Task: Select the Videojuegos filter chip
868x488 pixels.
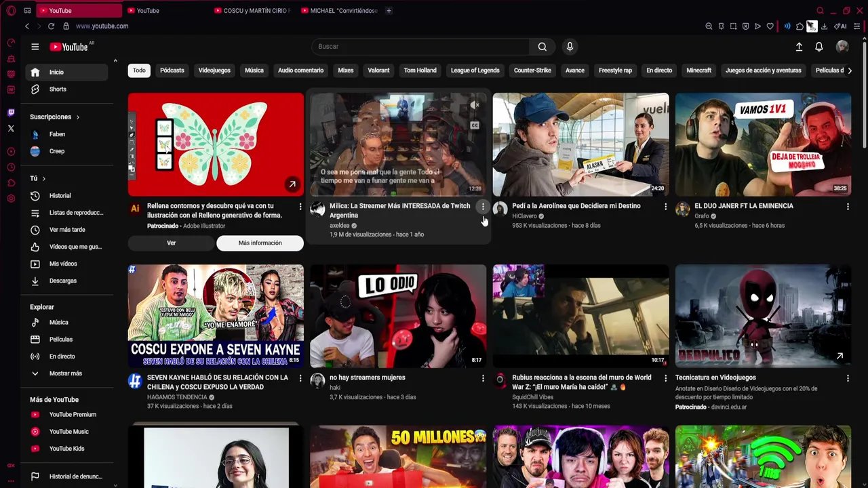Action: point(214,70)
